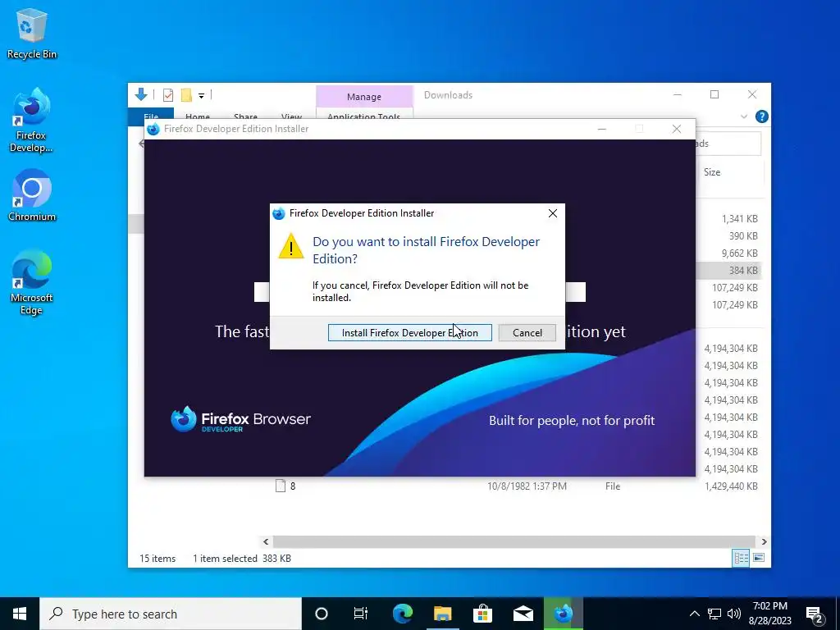Viewport: 840px width, 630px height.
Task: Select Microsoft Edge desktop shortcut
Action: coord(32,282)
